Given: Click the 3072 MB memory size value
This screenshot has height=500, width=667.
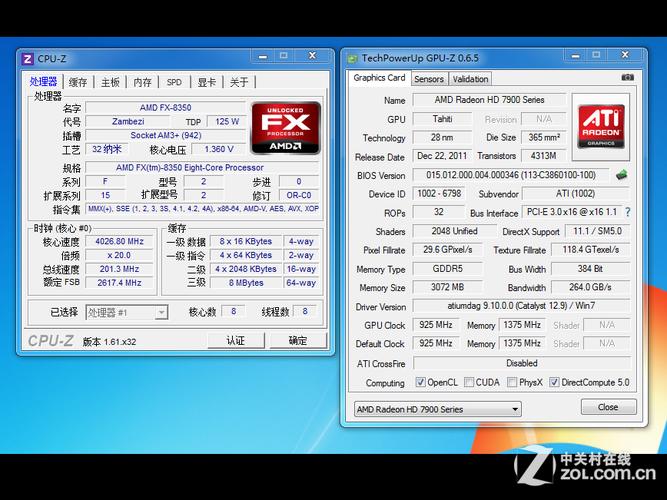Looking at the screenshot, I should tap(448, 287).
